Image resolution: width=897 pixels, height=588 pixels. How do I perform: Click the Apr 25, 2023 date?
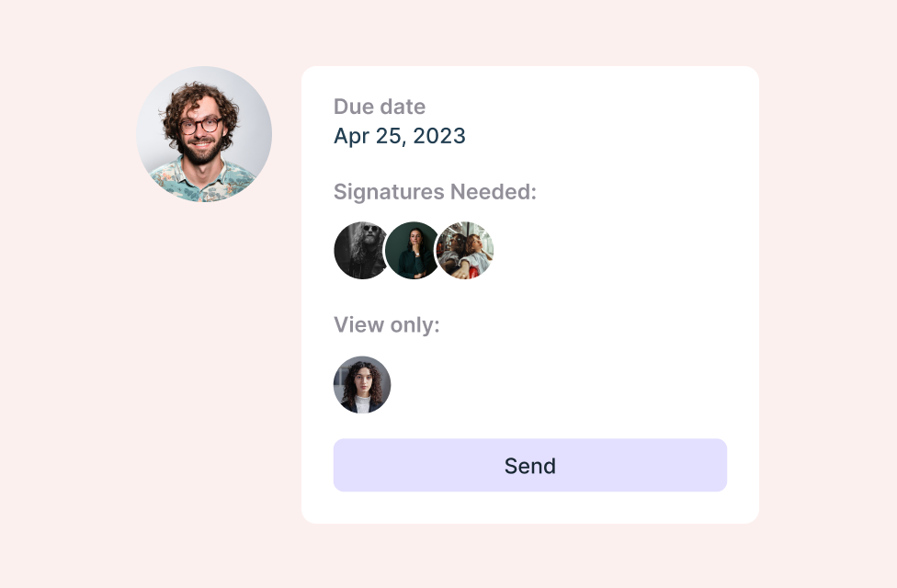click(400, 136)
